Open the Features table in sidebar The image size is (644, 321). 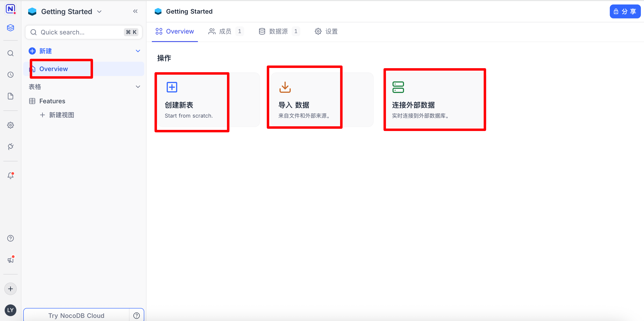pyautogui.click(x=52, y=101)
